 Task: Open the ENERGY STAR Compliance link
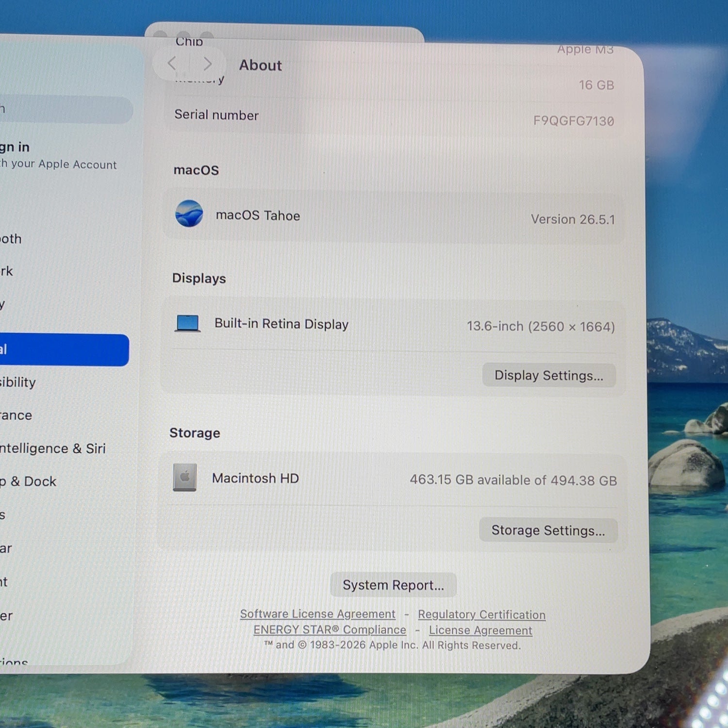click(330, 629)
